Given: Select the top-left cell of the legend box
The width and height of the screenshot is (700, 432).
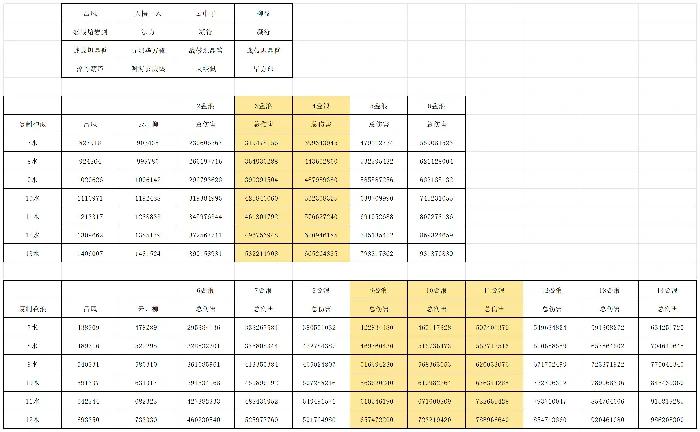Looking at the screenshot, I should point(90,15).
